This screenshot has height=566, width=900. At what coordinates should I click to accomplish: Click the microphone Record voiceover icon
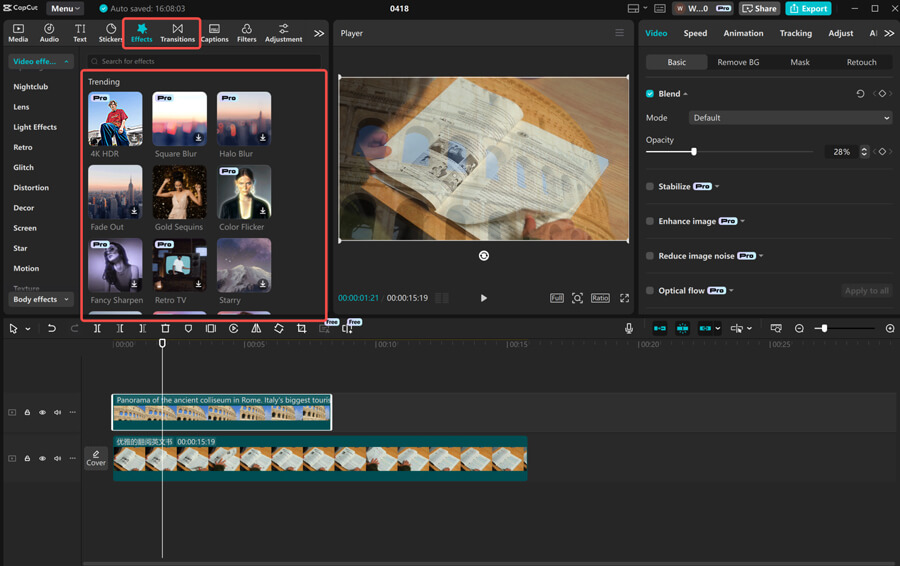click(x=629, y=328)
